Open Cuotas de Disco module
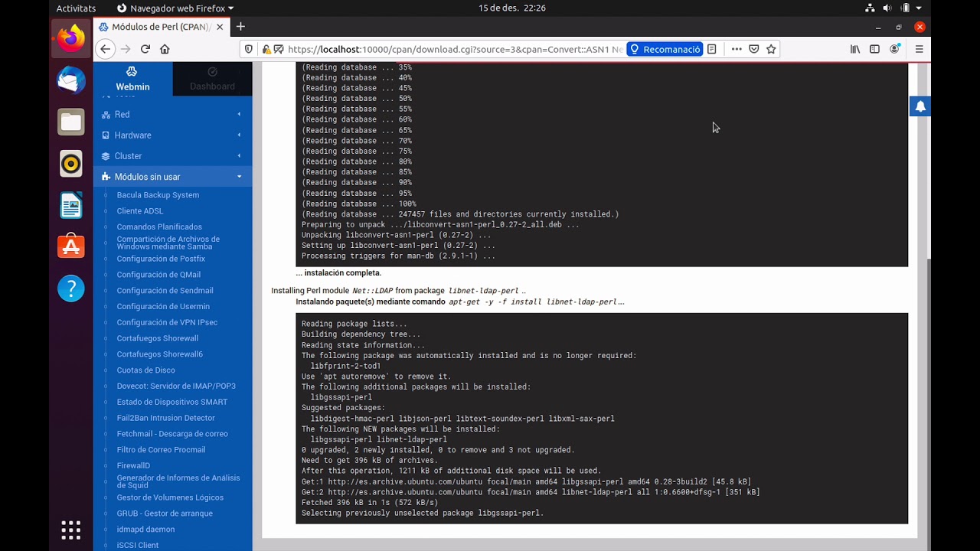This screenshot has width=980, height=551. coord(145,370)
